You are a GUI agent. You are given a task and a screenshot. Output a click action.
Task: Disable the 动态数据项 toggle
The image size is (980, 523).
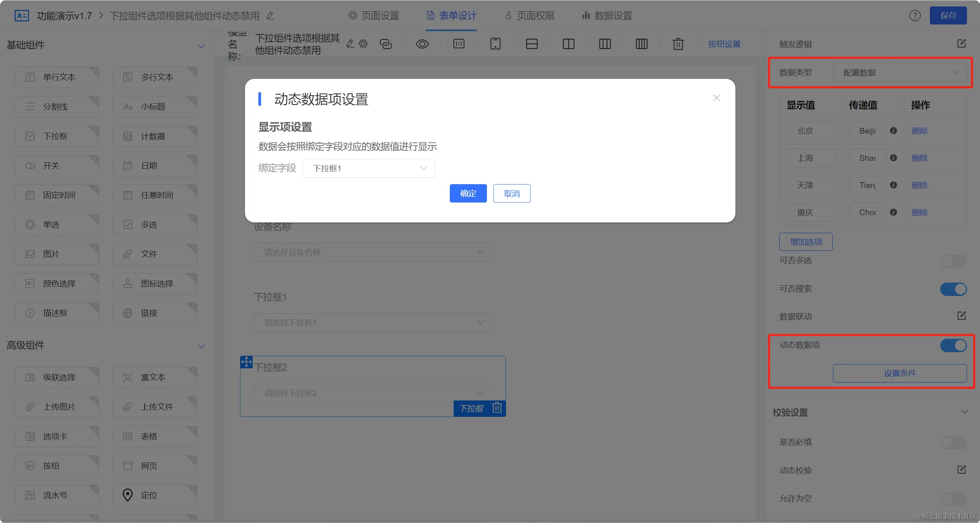(953, 345)
